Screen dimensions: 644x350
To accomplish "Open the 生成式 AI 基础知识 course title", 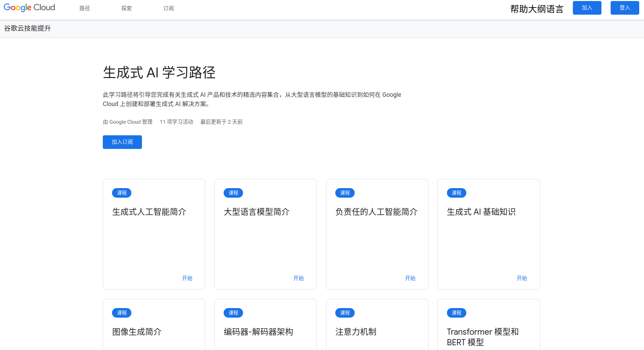I will click(481, 212).
